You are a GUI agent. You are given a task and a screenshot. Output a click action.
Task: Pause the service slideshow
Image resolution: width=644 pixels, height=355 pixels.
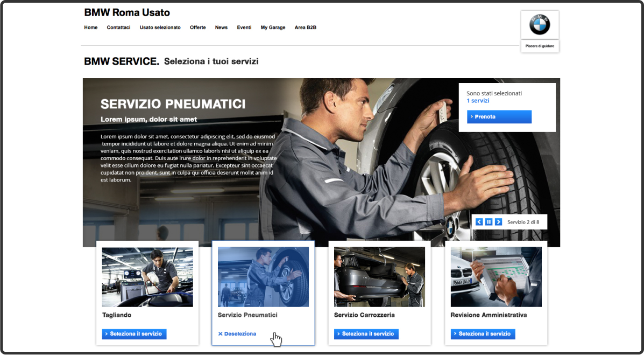click(489, 222)
